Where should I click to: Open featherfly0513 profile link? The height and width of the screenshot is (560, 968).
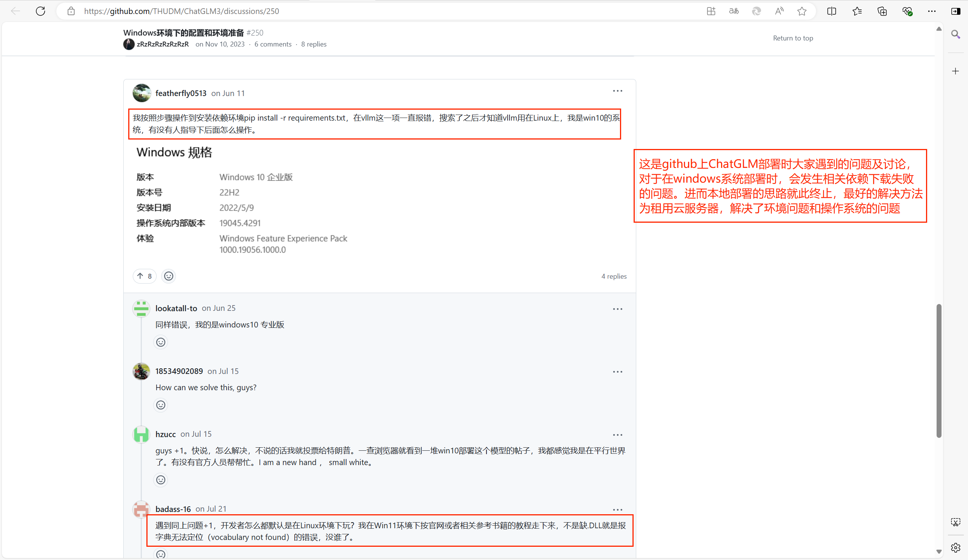[x=181, y=93]
